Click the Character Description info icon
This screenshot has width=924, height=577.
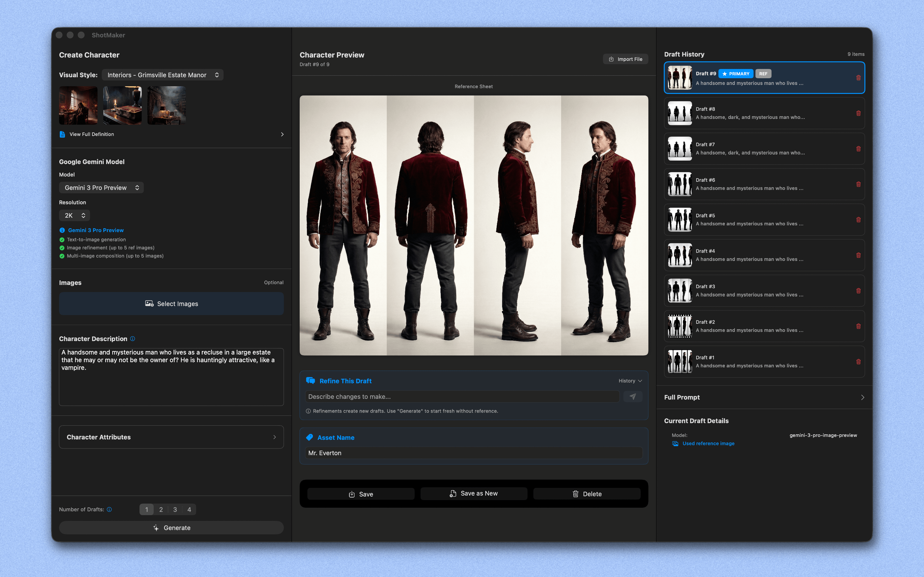[x=133, y=339]
